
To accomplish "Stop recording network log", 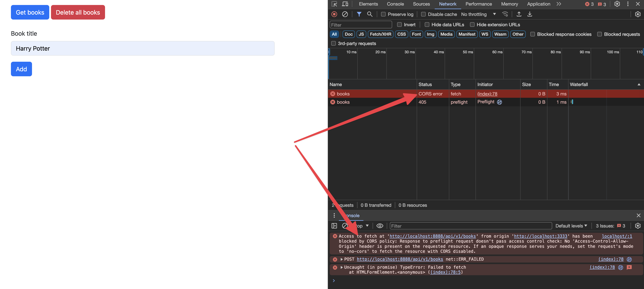I will (x=334, y=14).
